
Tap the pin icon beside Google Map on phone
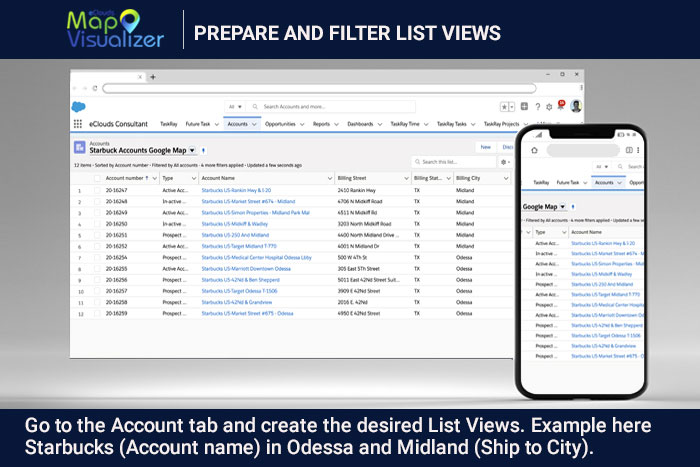573,207
